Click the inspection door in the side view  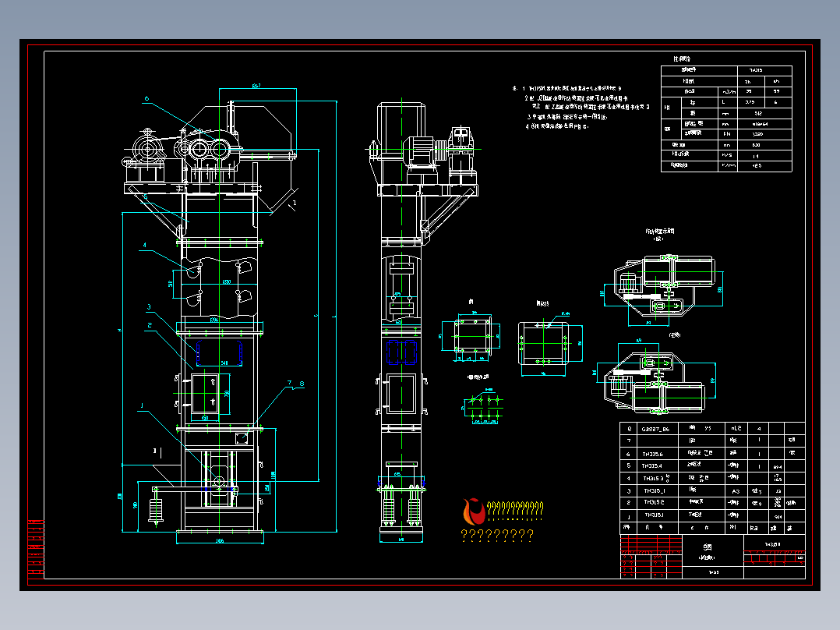(x=402, y=394)
